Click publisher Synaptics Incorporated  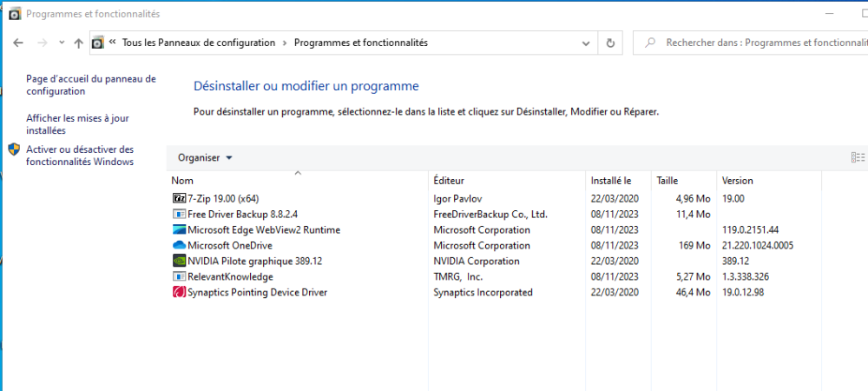483,293
